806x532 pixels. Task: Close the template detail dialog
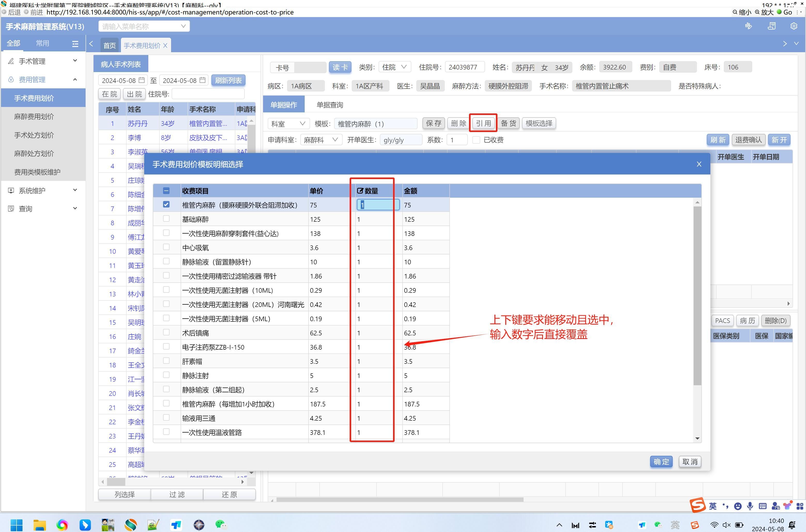pyautogui.click(x=699, y=164)
